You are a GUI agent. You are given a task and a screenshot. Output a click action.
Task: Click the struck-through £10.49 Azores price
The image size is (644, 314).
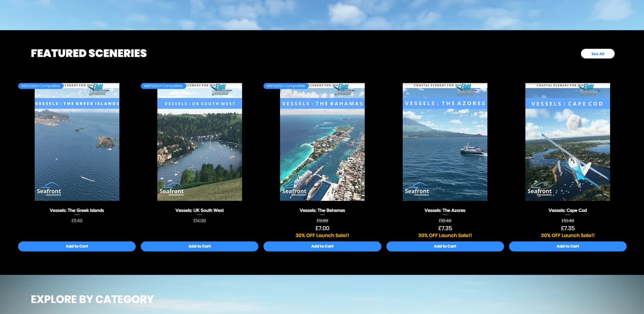[445, 221]
